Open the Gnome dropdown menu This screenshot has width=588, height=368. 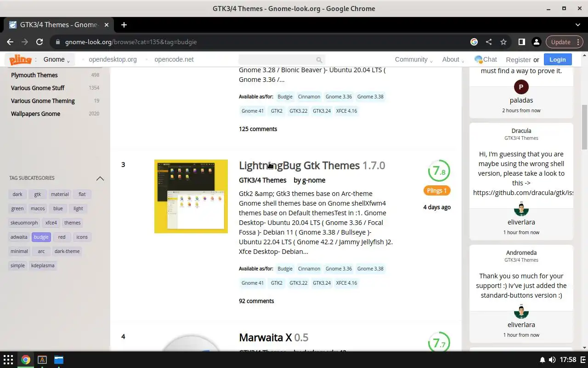tap(57, 59)
